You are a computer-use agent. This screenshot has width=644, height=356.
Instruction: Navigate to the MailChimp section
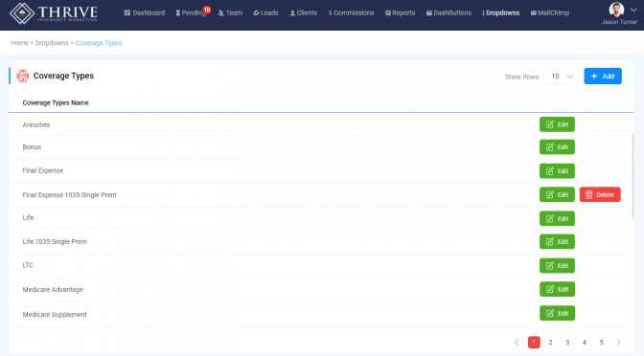(x=550, y=13)
